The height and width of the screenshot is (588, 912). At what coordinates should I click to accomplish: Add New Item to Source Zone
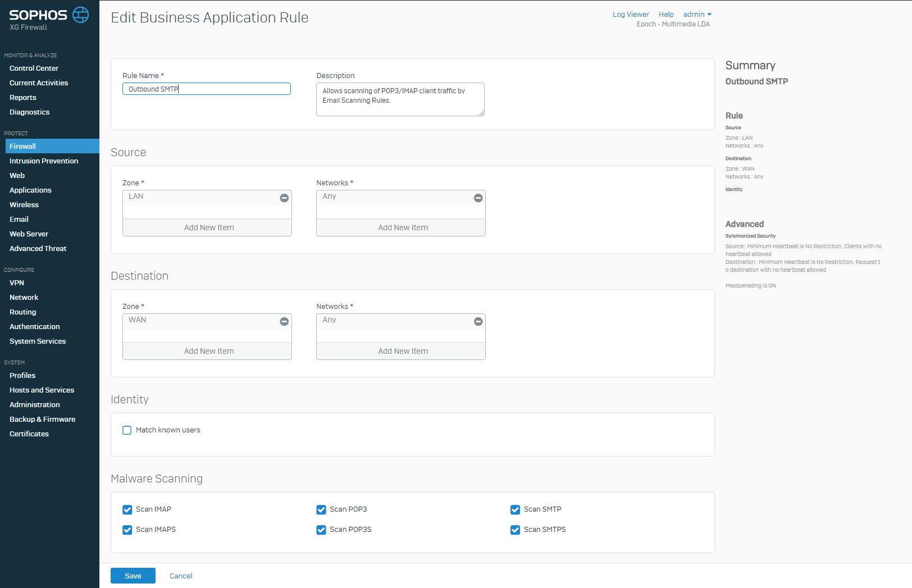[x=207, y=227]
